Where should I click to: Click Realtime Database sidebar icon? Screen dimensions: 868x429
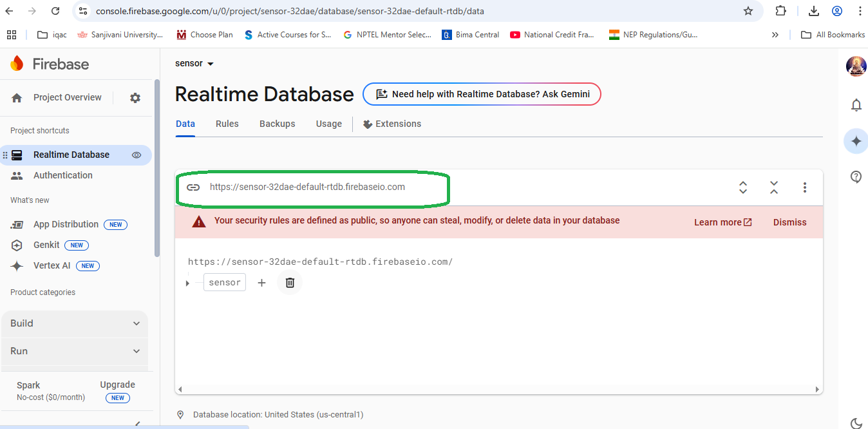tap(17, 155)
